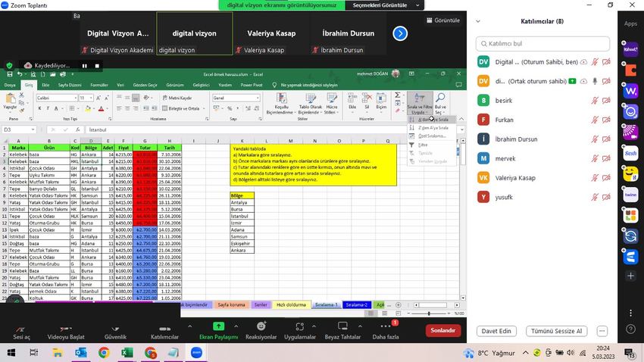This screenshot has width=644, height=362.
Task: Click the yellow fill color button in Excel
Action: (x=87, y=108)
